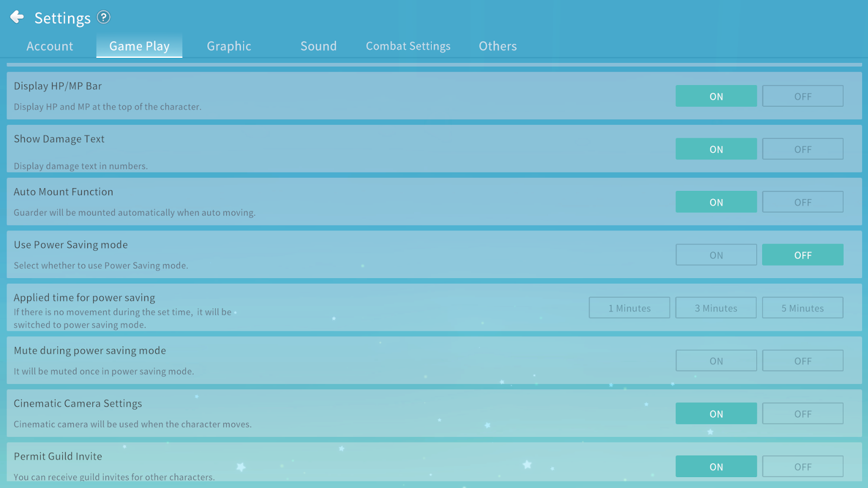This screenshot has height=488, width=868.
Task: Open the Others tab
Action: [x=497, y=46]
